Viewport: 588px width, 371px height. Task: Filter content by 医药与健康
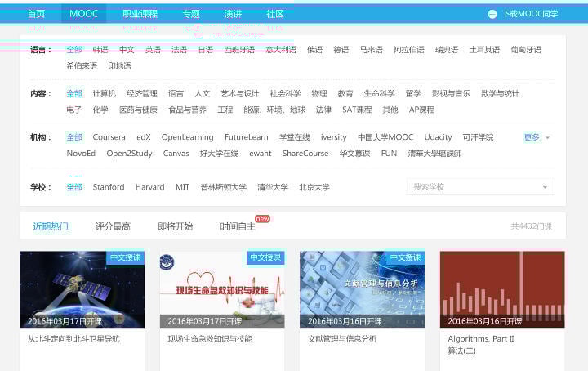138,110
